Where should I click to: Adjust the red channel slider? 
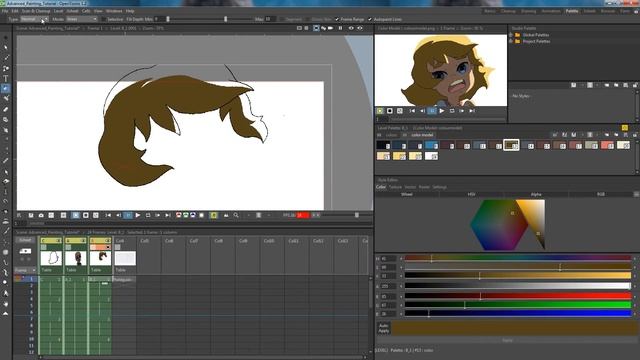coord(518,296)
